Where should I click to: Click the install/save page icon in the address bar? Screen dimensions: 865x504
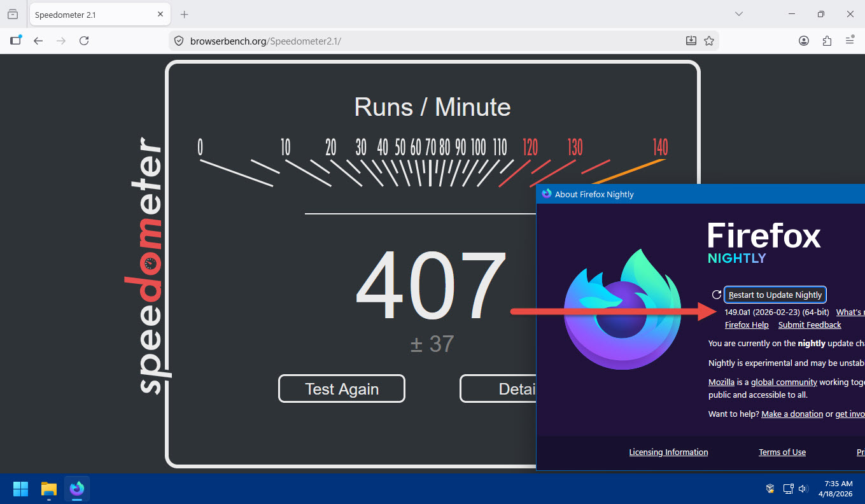[x=691, y=41]
